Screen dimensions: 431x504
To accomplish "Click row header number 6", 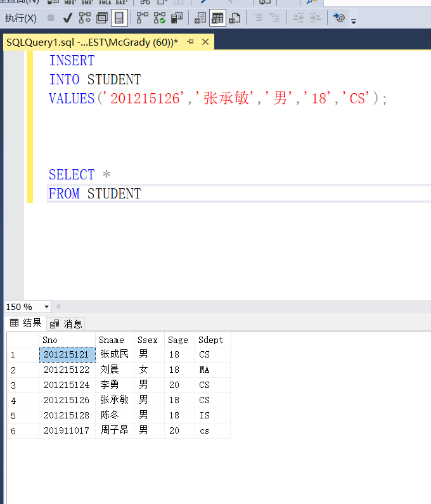I will (23, 430).
